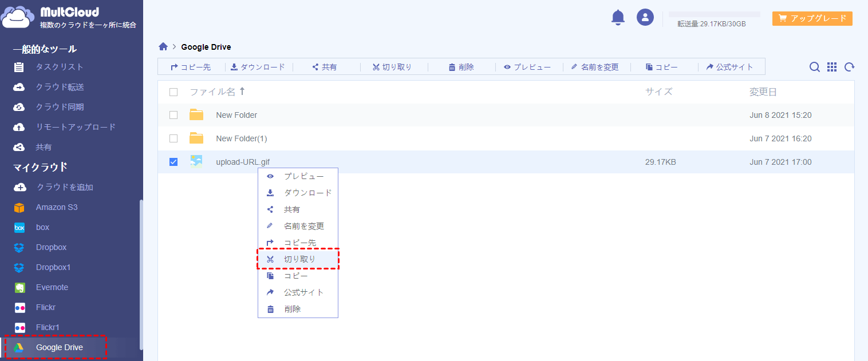Viewport: 868px width, 361px height.
Task: Switch to grid view with the tiles icon
Action: click(x=831, y=66)
